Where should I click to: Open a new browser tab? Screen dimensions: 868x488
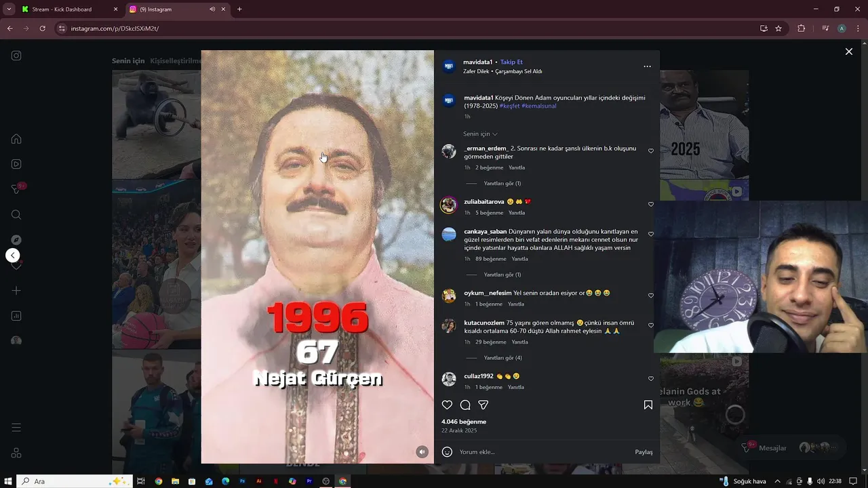click(239, 9)
